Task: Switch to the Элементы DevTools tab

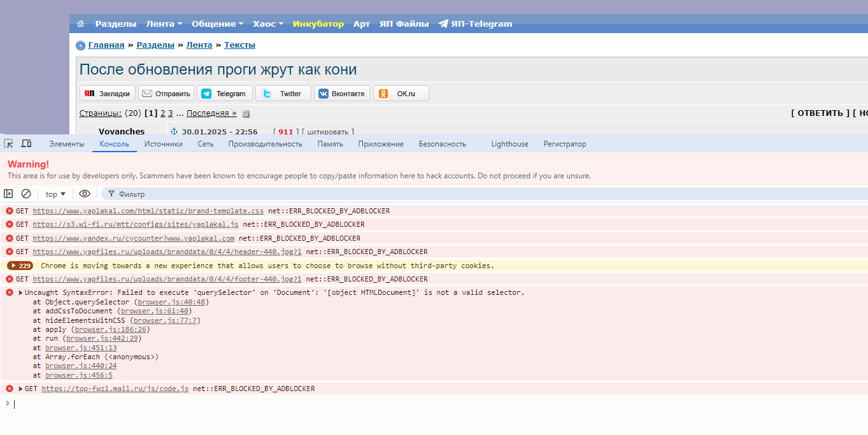Action: pos(67,144)
